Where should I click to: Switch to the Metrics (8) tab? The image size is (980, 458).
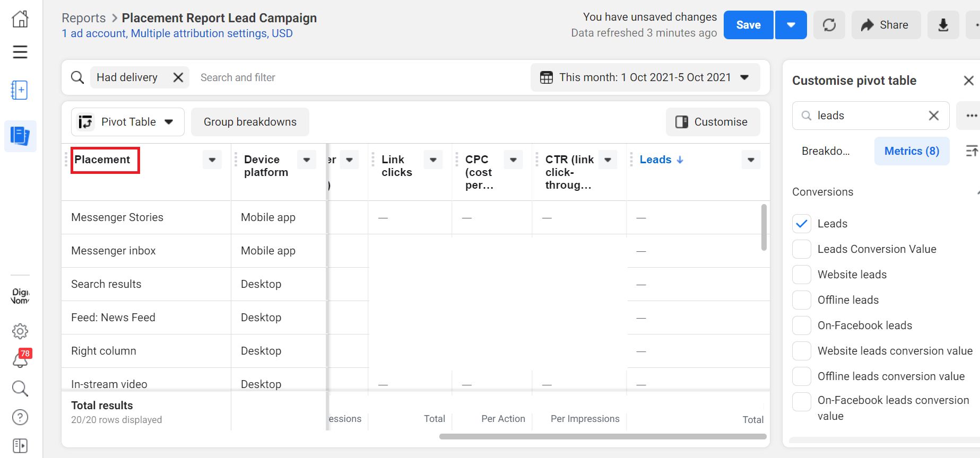[x=912, y=151]
